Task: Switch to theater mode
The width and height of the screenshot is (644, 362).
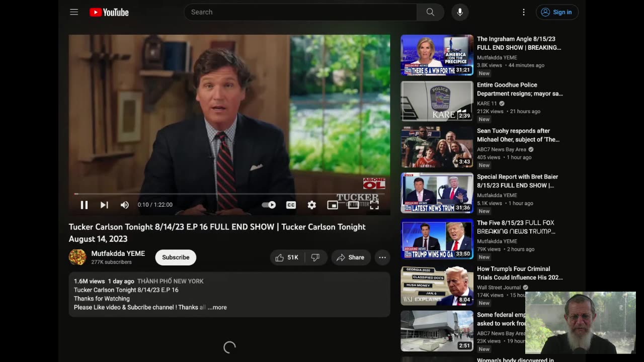Action: coord(353,205)
